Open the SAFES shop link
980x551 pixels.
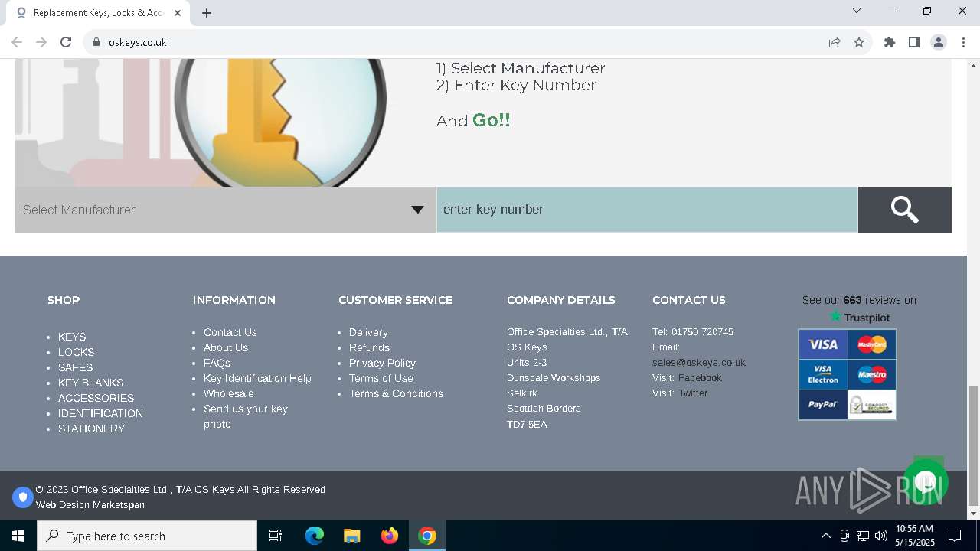75,367
